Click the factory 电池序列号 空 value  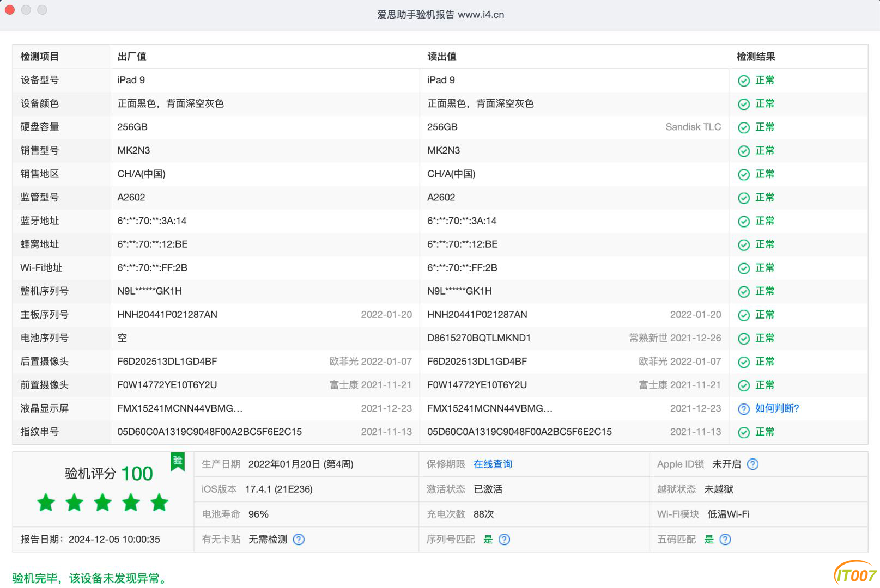(x=122, y=338)
